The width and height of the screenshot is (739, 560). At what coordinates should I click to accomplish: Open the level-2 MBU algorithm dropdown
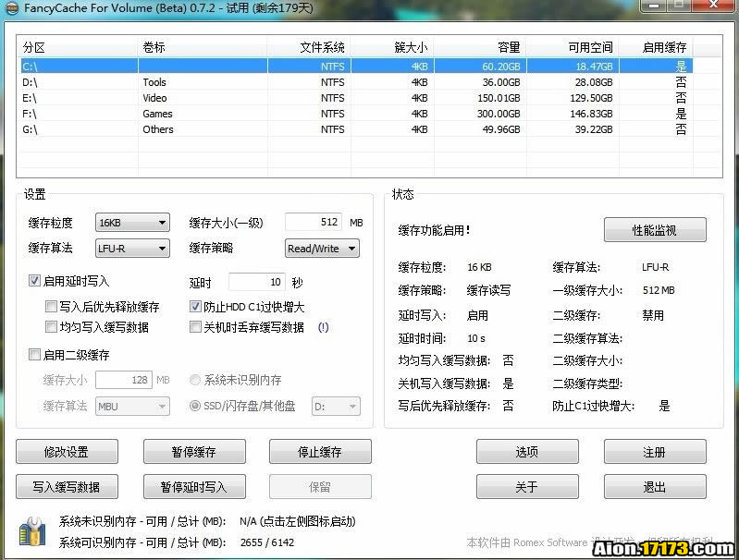coord(132,406)
